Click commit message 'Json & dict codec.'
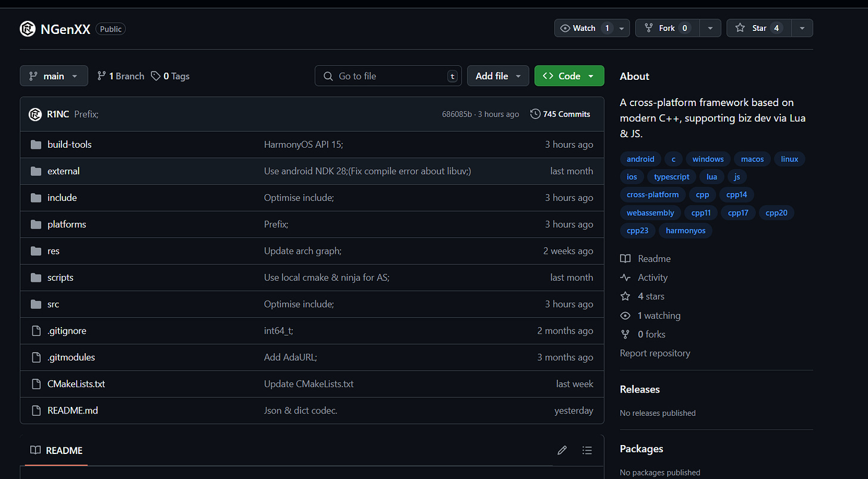 (300, 410)
